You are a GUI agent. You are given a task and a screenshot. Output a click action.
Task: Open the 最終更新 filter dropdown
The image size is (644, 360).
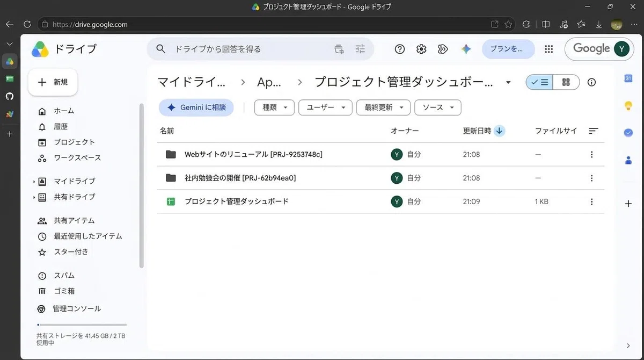tap(383, 107)
